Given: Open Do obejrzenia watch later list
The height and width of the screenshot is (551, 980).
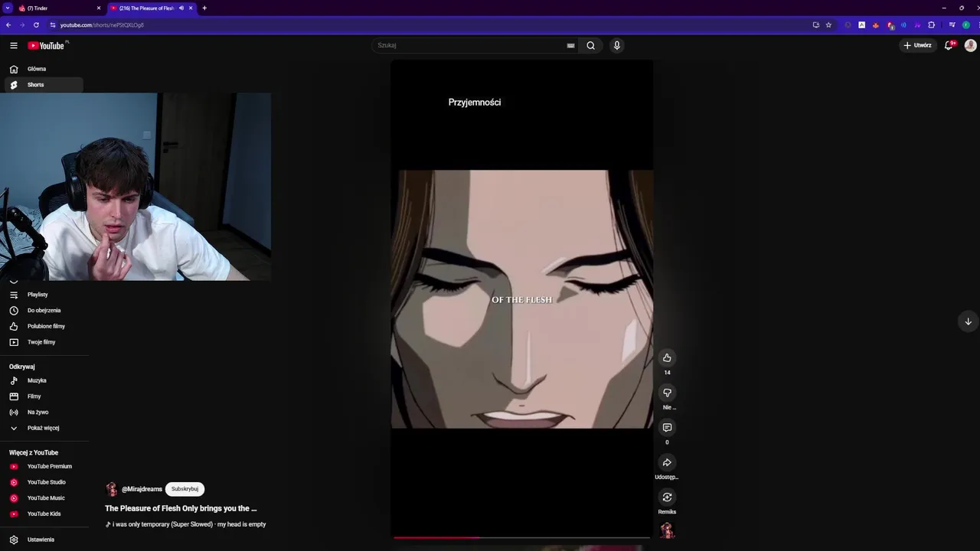Looking at the screenshot, I should point(44,311).
